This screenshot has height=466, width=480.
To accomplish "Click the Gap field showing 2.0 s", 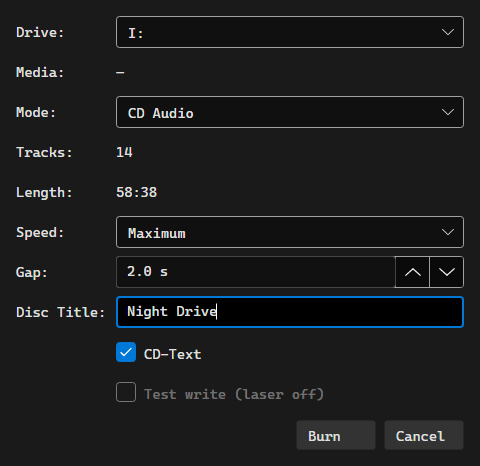I will [x=255, y=272].
